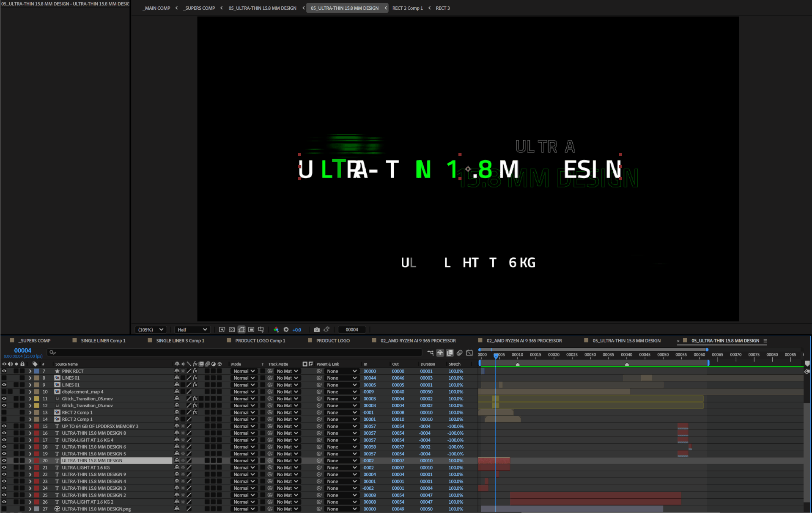Toggle transparency grid in composition viewer

click(232, 329)
